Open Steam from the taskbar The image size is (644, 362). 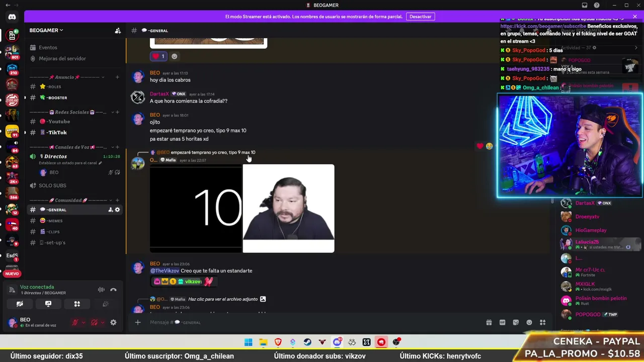coord(307,342)
